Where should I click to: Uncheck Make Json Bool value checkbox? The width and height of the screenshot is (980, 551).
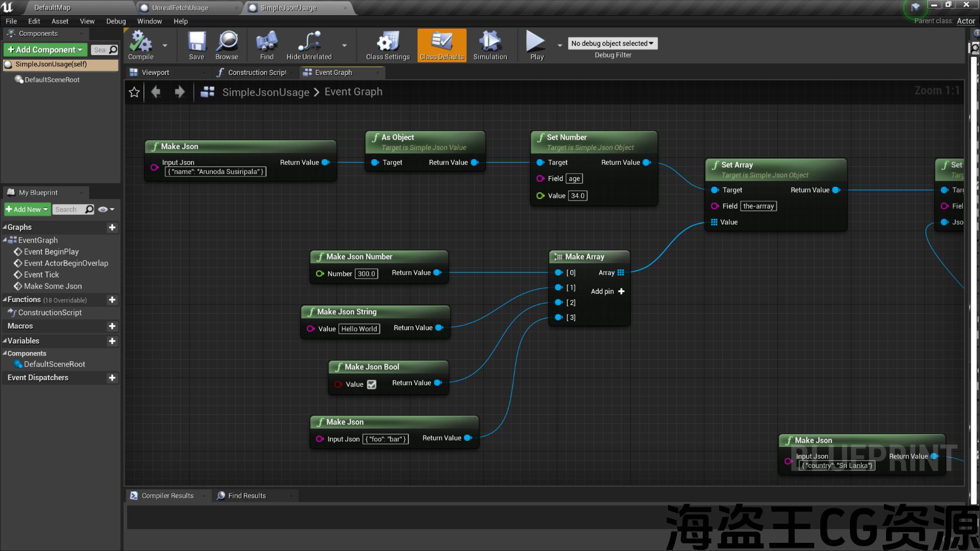(372, 384)
